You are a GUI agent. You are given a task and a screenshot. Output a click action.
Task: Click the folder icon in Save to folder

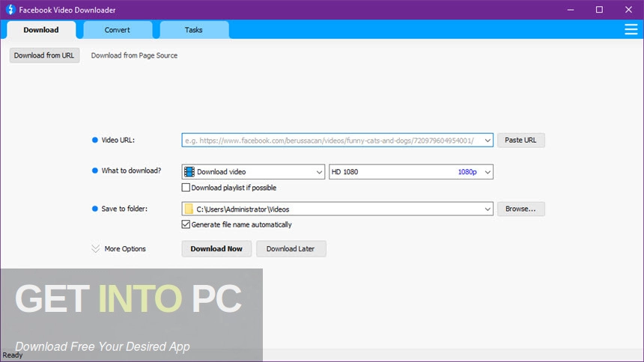point(189,209)
